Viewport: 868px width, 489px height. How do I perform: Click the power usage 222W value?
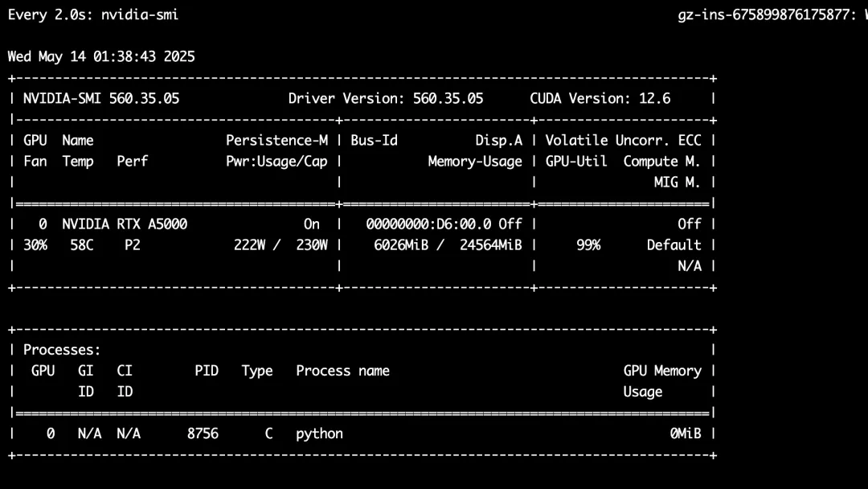coord(250,245)
